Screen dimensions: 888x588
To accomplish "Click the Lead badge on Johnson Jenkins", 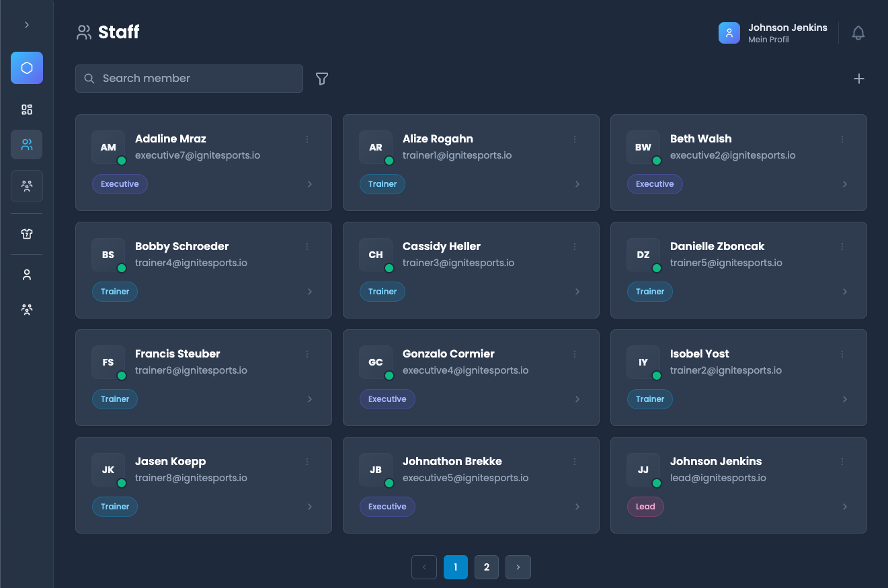I will click(x=645, y=507).
